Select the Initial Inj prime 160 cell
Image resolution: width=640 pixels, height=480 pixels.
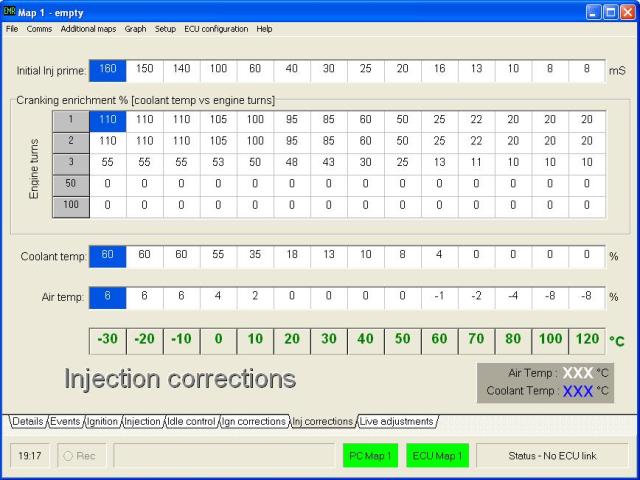pos(108,71)
